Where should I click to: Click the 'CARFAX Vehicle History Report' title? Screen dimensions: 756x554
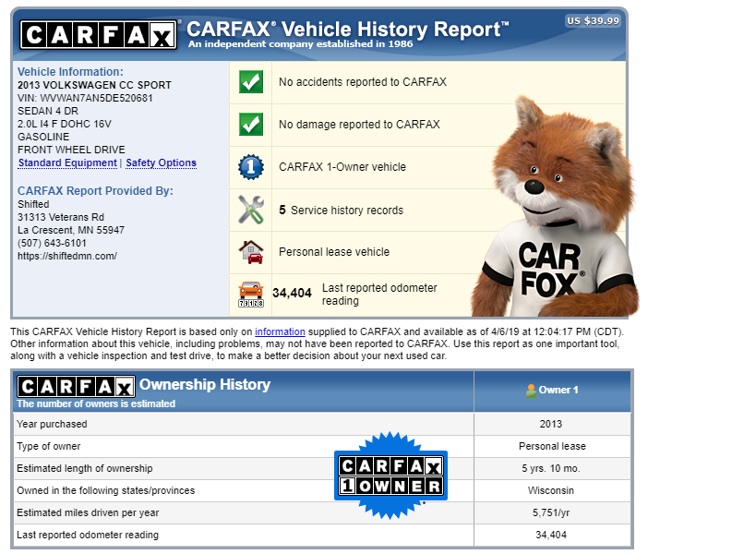point(347,29)
